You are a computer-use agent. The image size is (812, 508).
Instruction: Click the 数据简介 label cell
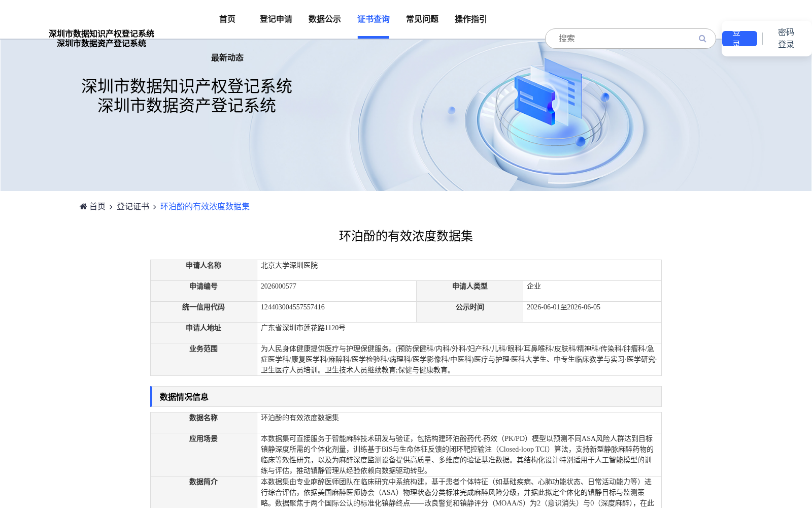tap(204, 492)
